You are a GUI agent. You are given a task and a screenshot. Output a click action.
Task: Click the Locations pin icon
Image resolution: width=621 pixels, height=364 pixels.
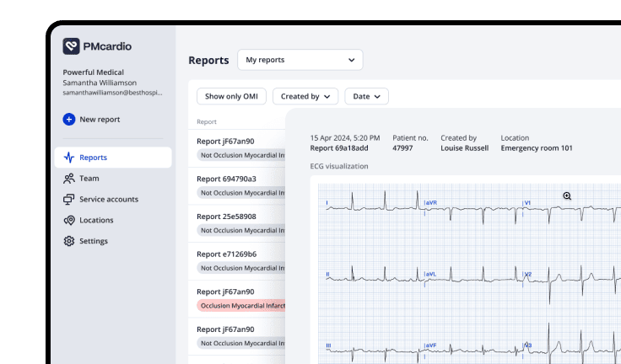click(69, 221)
